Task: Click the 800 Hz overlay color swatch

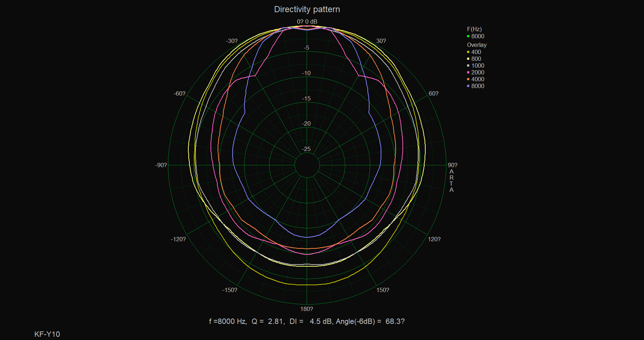Action: (x=468, y=59)
